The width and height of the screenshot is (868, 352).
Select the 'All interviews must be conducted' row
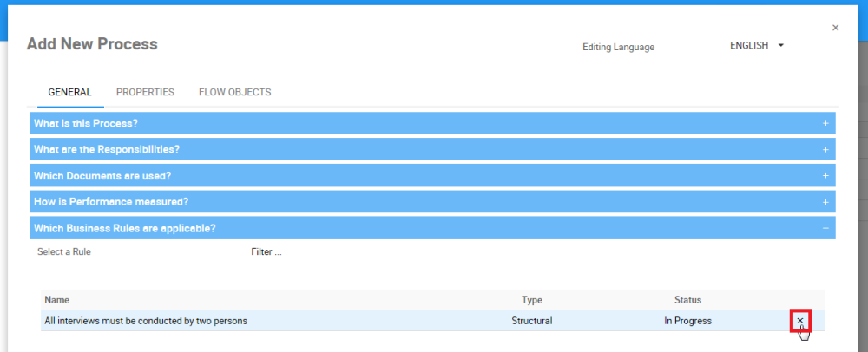(260, 321)
